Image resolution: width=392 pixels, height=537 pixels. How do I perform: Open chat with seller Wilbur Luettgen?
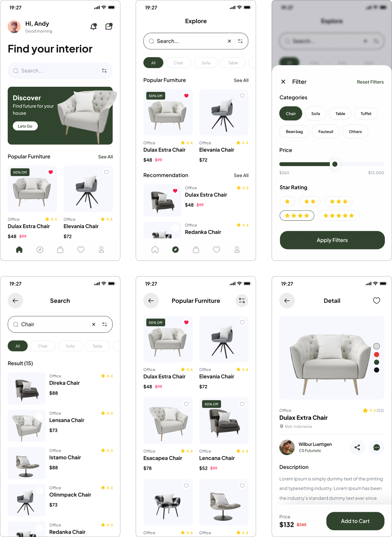tap(377, 447)
